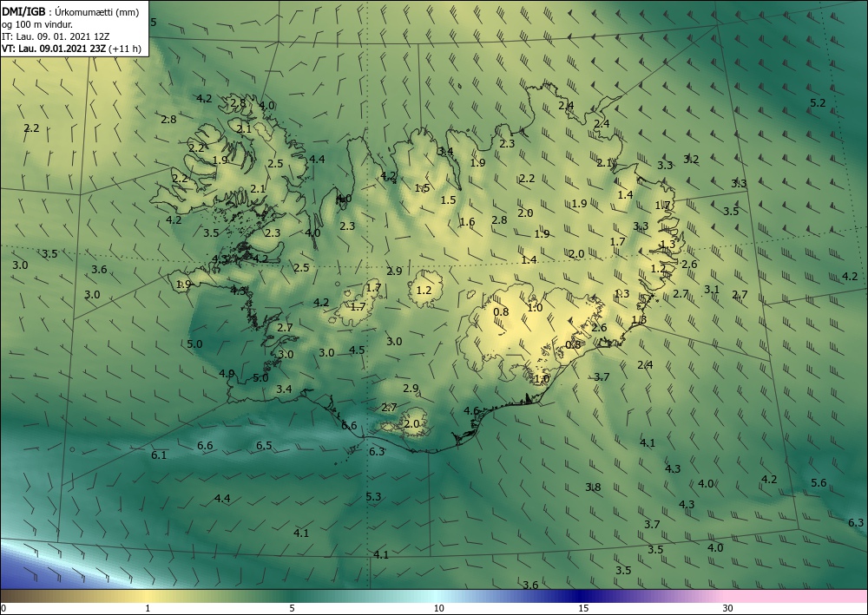Click the "DMI/IGB : Úrkomumætti (mm)" title line
The image size is (868, 615).
coord(70,11)
